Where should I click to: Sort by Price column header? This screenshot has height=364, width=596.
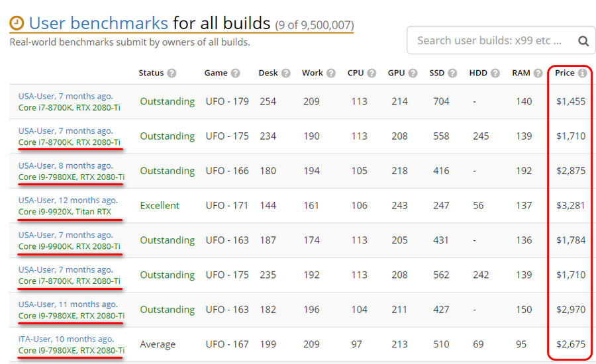tap(564, 73)
